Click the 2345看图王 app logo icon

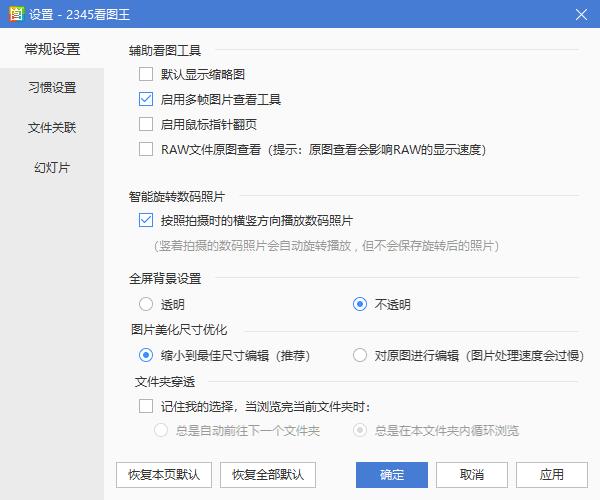[x=16, y=14]
